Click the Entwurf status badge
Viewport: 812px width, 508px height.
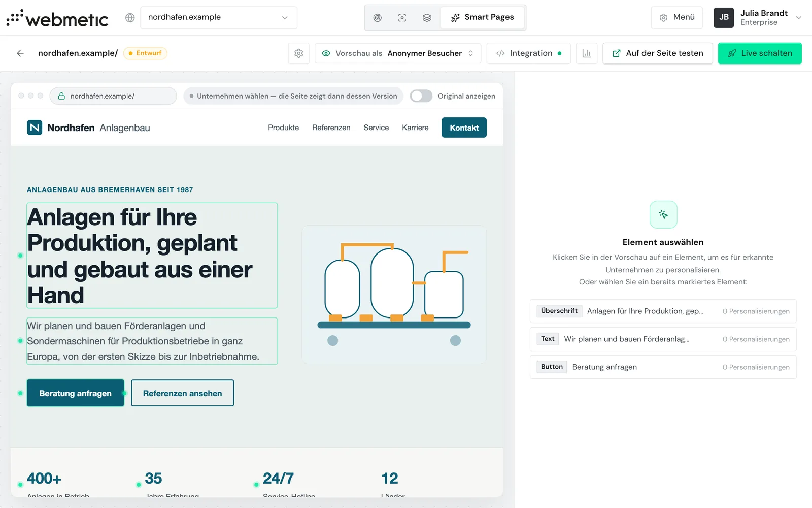coord(145,53)
